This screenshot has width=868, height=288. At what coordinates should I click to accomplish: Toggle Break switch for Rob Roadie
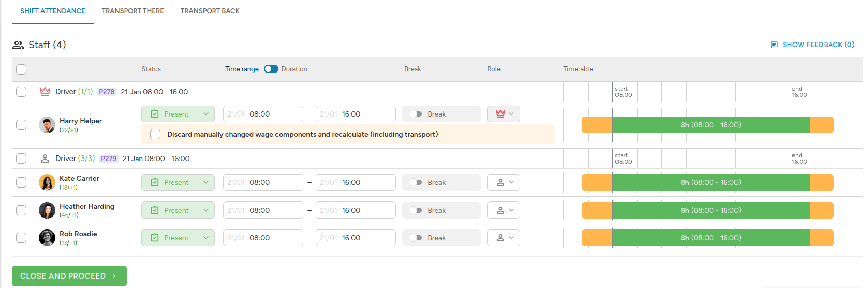416,238
